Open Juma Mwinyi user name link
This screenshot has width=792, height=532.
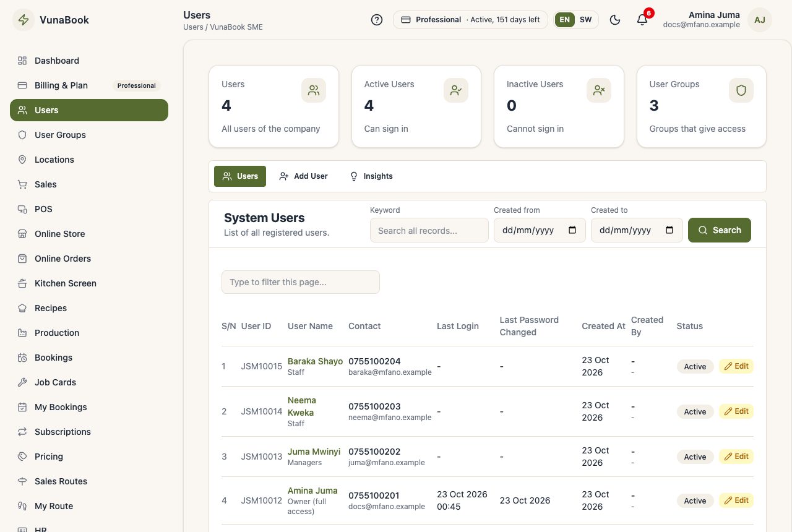(314, 452)
